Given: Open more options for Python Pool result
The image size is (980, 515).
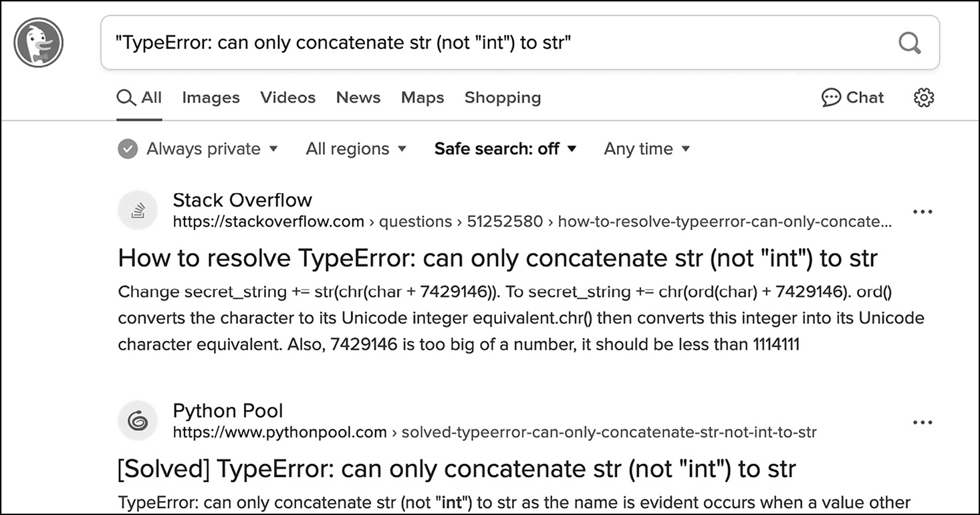Looking at the screenshot, I should (922, 423).
